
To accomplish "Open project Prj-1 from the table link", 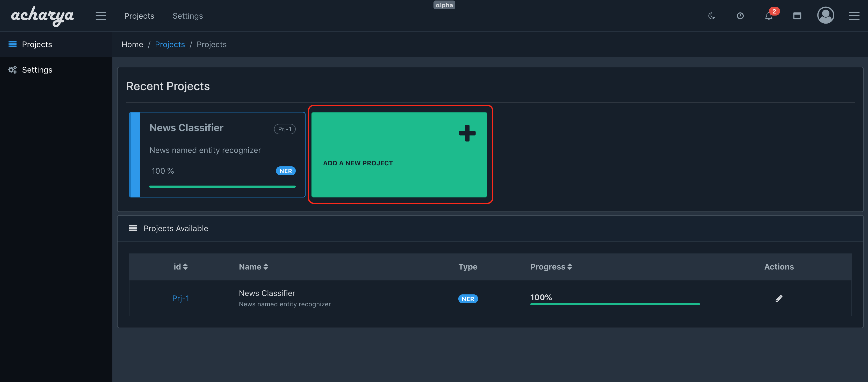I will click(x=180, y=298).
